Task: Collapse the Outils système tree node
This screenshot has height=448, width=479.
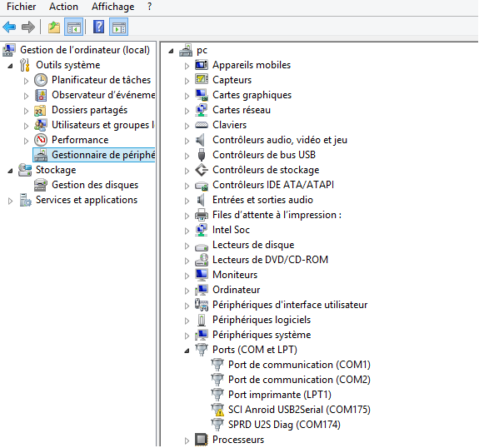Action: click(10, 65)
